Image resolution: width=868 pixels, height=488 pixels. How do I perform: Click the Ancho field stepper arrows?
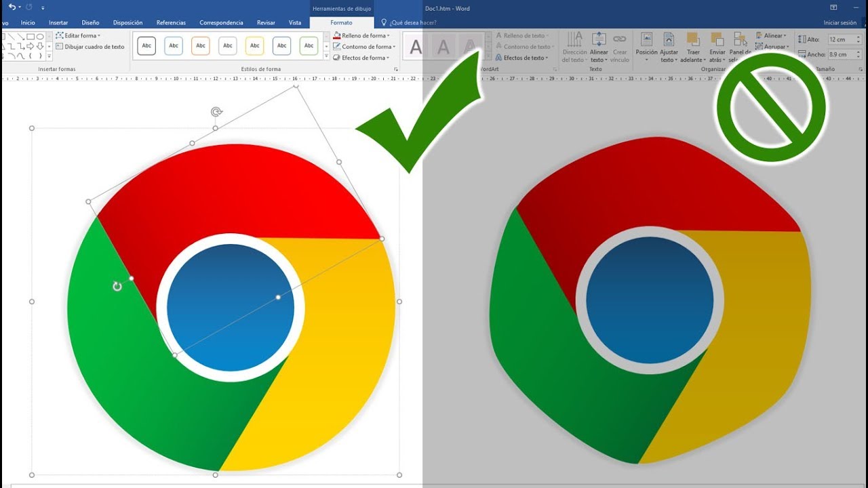pyautogui.click(x=858, y=54)
